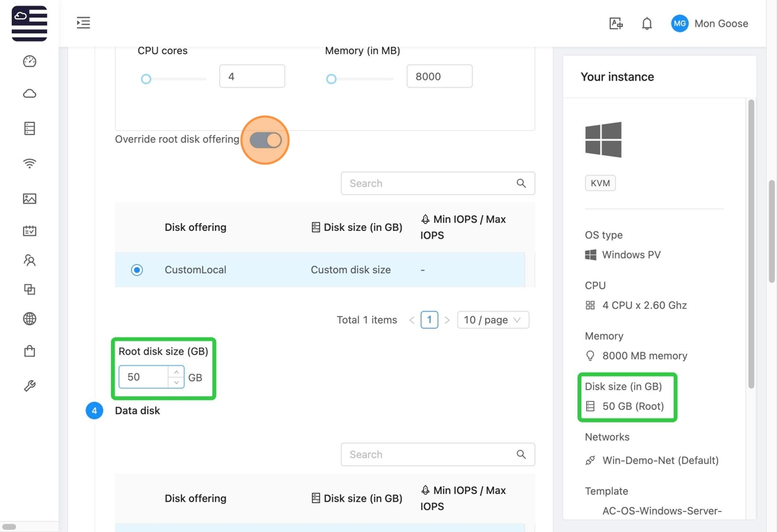
Task: Click the CPU cores slider handle
Action: (x=146, y=79)
